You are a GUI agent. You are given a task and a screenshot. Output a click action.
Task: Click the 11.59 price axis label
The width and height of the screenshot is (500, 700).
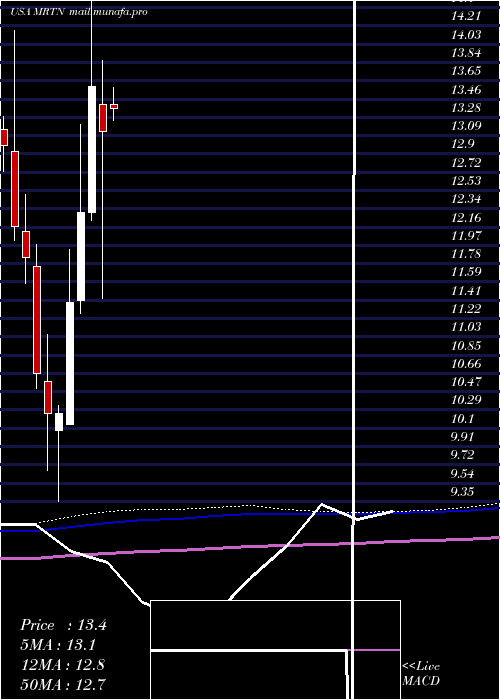point(466,271)
